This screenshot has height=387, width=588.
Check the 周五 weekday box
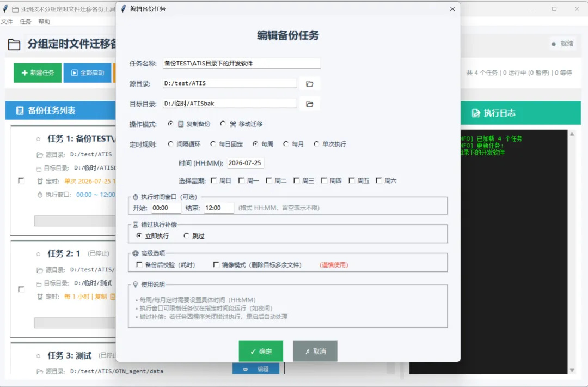351,180
